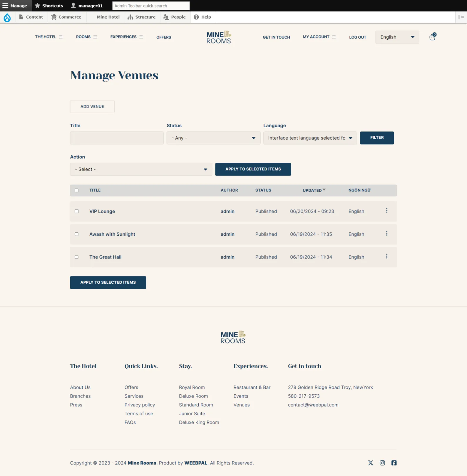Focus Admin Toolbar quick search box
The image size is (467, 476).
point(151,6)
